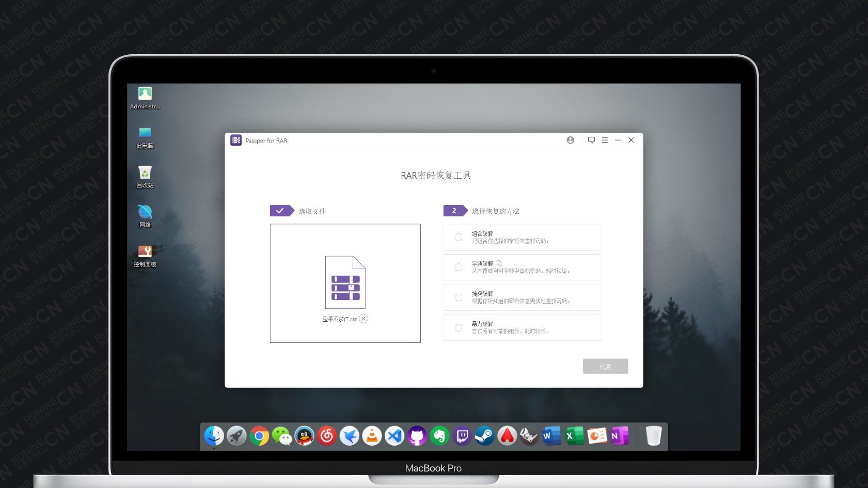
Task: Launch Visual Studio Code from dock
Action: pyautogui.click(x=394, y=436)
